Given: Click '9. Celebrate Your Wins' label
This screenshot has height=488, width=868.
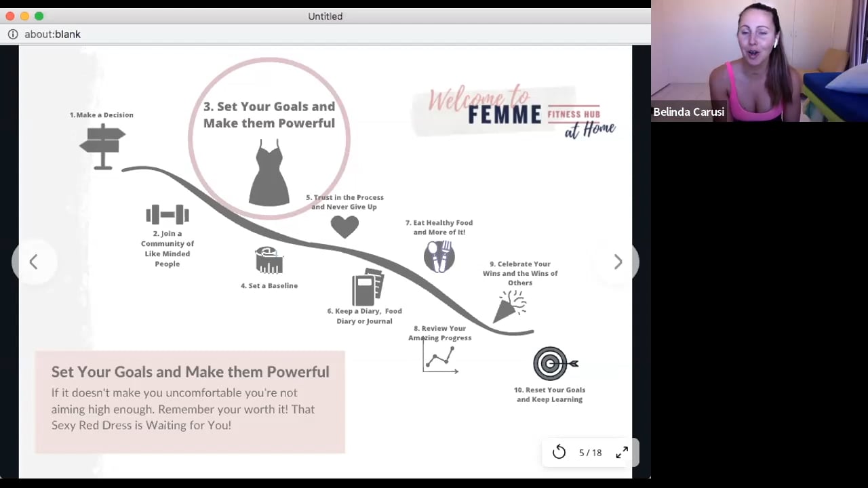Looking at the screenshot, I should tap(520, 273).
